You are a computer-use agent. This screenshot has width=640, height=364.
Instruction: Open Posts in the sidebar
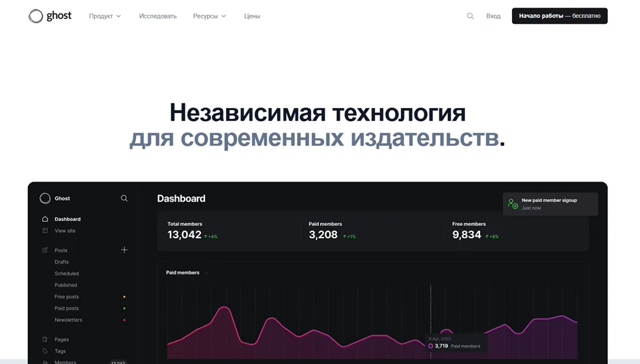click(61, 250)
